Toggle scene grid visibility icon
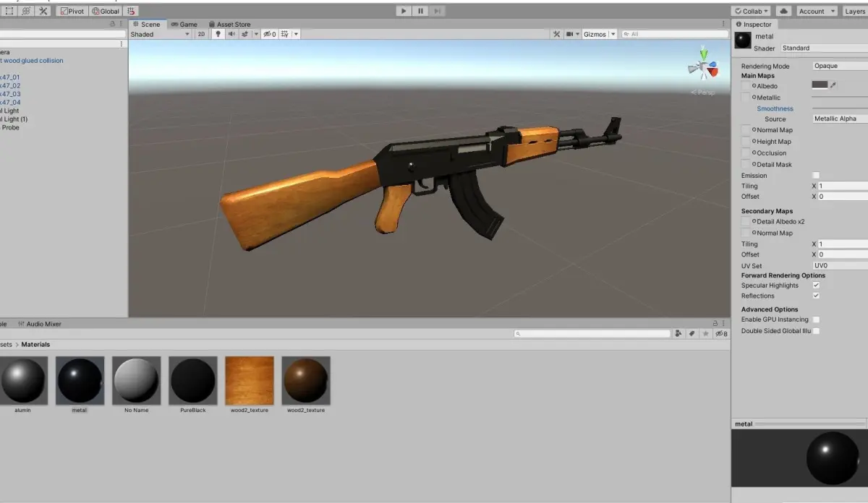 tap(285, 34)
